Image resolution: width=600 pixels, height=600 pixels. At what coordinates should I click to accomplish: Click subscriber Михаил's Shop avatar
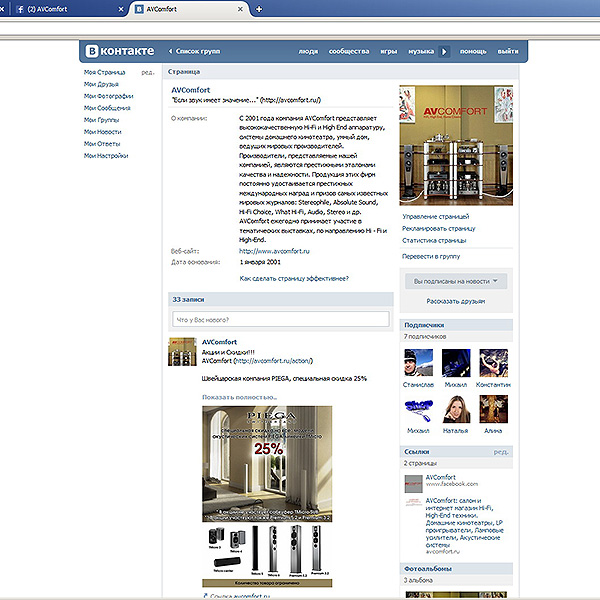(418, 409)
